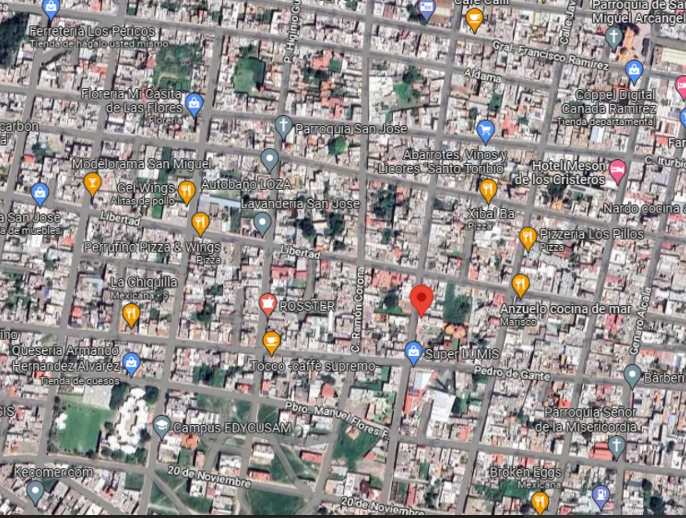This screenshot has height=518, width=686.
Task: Select Quesería Armando Hernández Álvarez shop pin
Action: [131, 364]
